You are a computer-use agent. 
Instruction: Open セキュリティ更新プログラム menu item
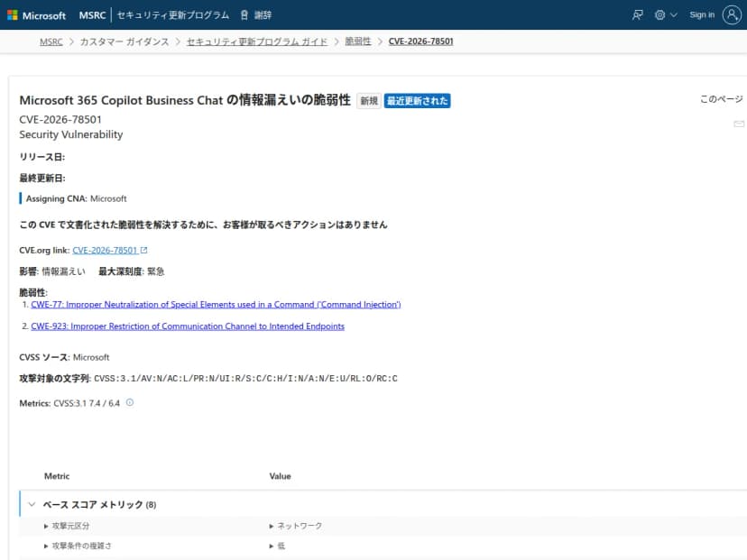pos(173,15)
